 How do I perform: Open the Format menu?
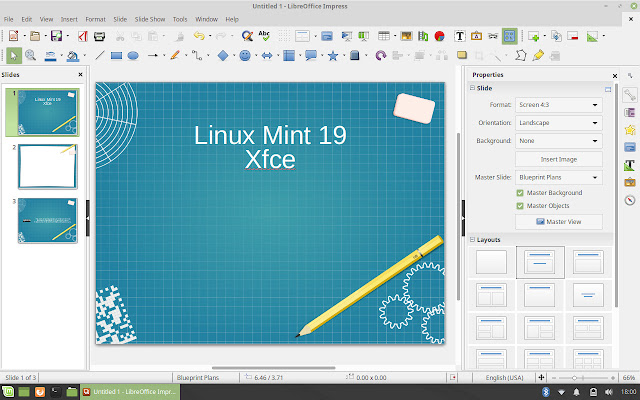tap(96, 19)
